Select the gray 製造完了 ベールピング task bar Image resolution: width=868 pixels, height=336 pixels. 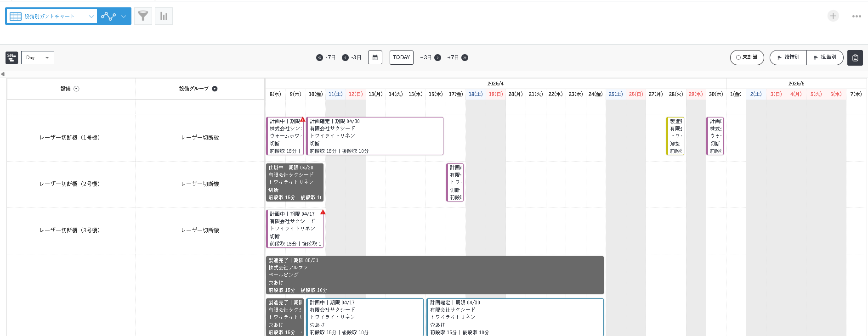click(x=434, y=275)
